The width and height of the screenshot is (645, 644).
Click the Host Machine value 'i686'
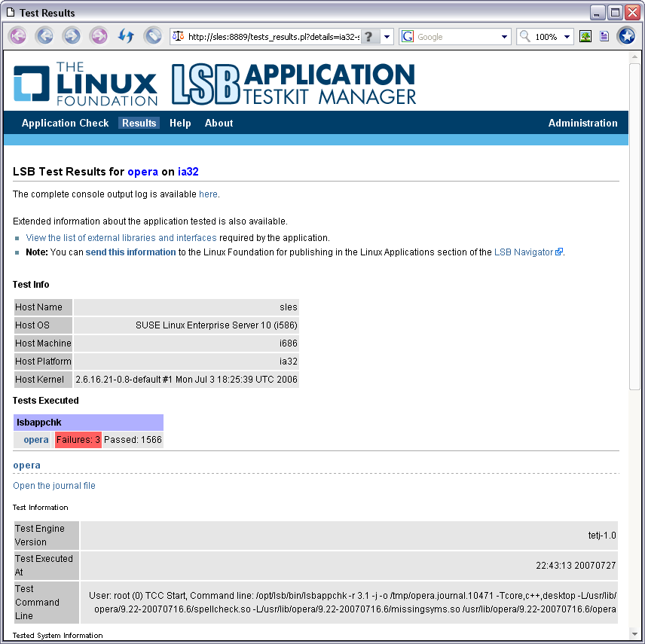click(289, 343)
